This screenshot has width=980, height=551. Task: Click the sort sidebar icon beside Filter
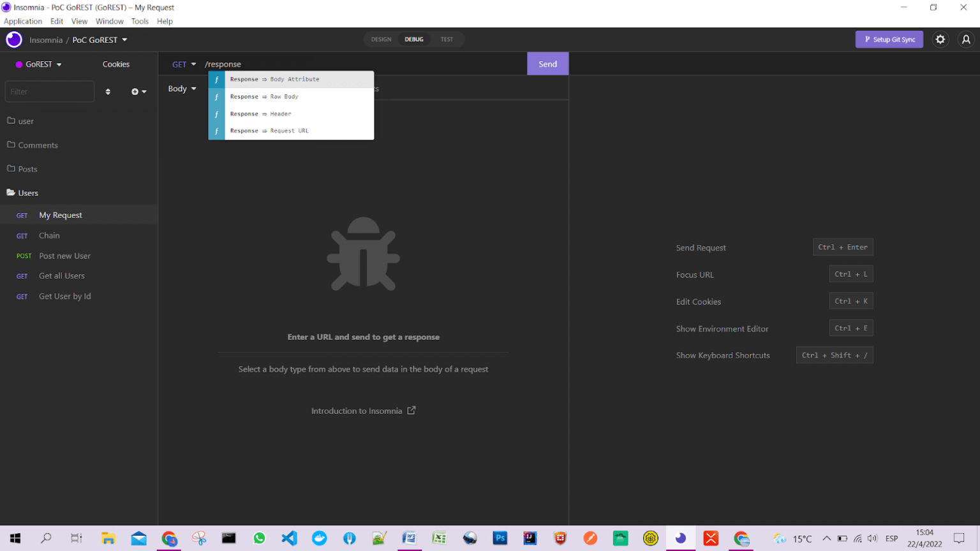(x=108, y=91)
